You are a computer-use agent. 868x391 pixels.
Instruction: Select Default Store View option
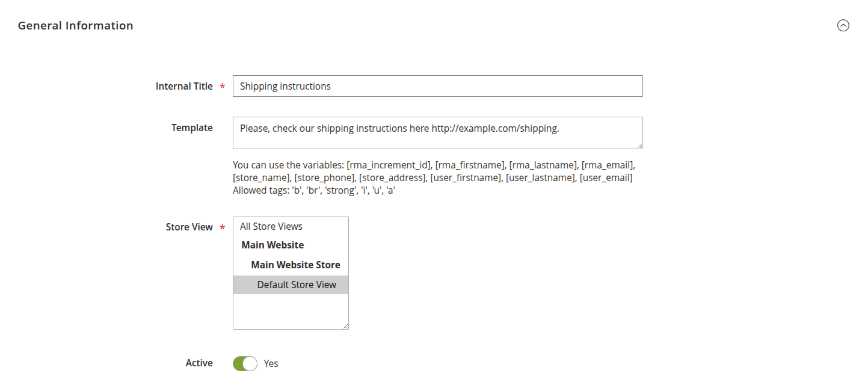click(297, 285)
